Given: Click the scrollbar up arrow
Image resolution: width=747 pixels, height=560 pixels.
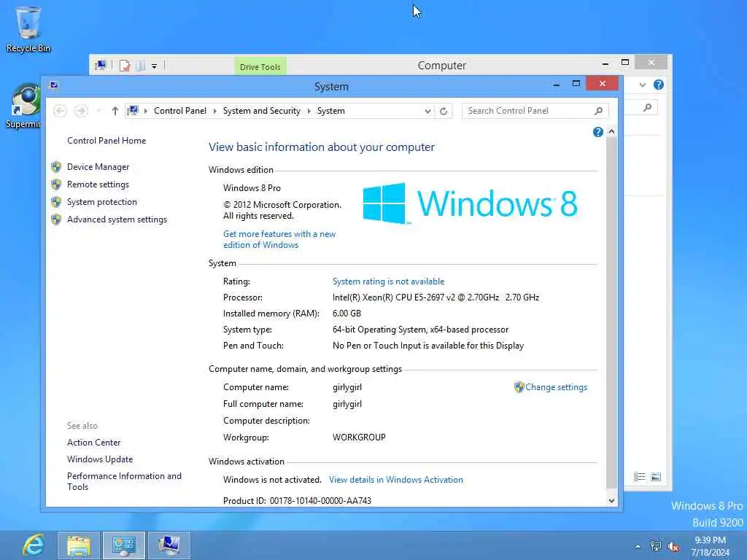Looking at the screenshot, I should tap(611, 131).
